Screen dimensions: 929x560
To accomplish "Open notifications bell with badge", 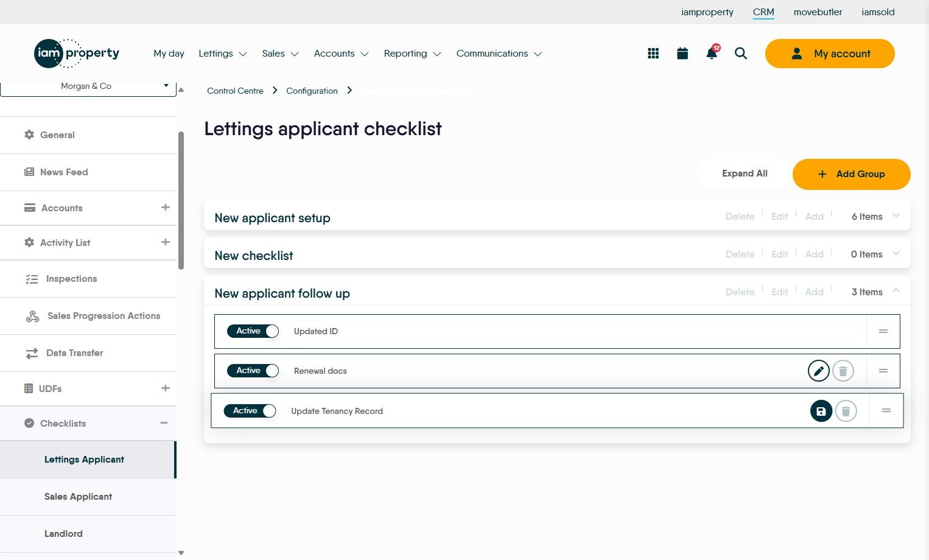I will (x=712, y=52).
